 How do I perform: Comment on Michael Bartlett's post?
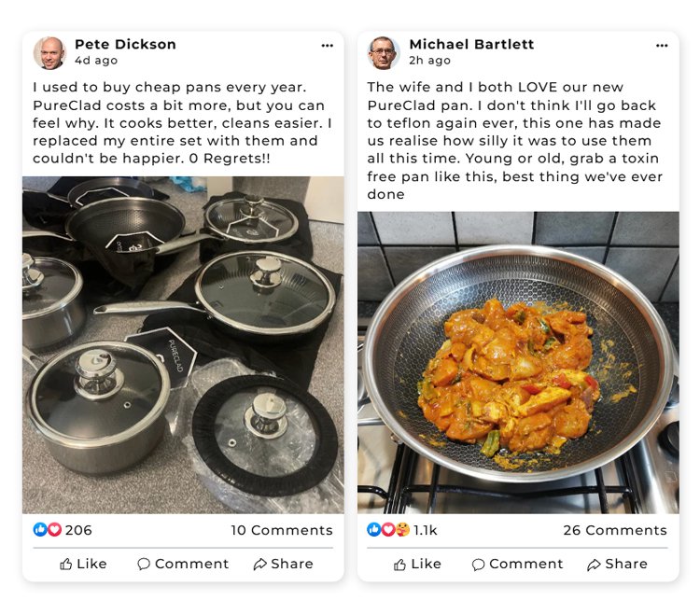point(517,564)
